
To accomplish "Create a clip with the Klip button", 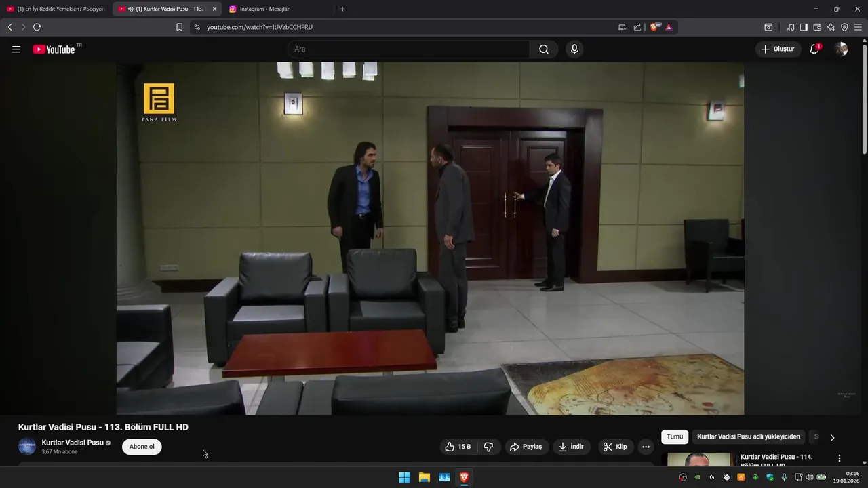I will click(615, 447).
